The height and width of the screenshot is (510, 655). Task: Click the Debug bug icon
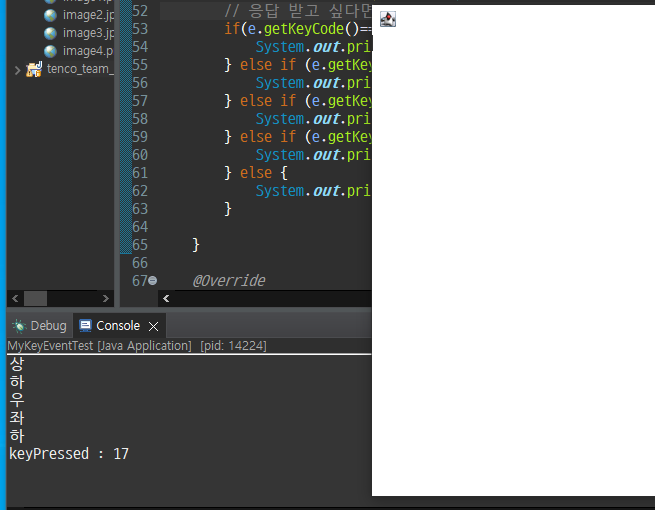(19, 326)
